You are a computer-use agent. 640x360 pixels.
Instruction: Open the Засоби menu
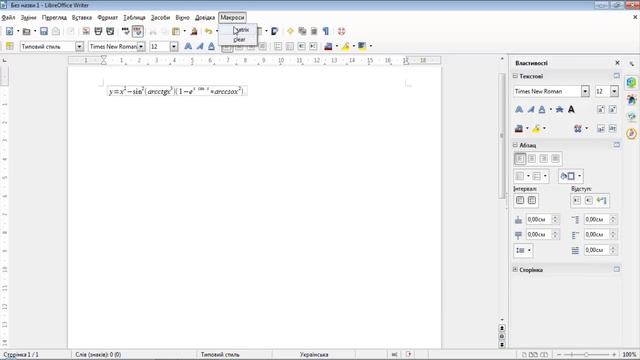[x=160, y=18]
